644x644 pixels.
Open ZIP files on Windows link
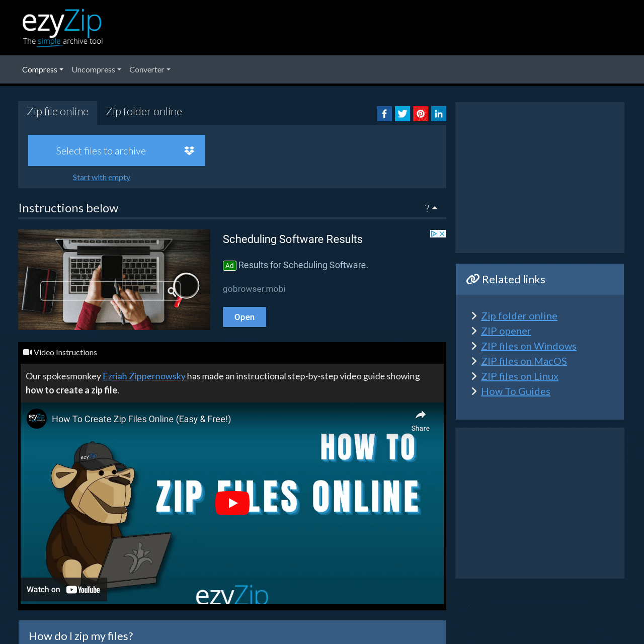tap(529, 346)
